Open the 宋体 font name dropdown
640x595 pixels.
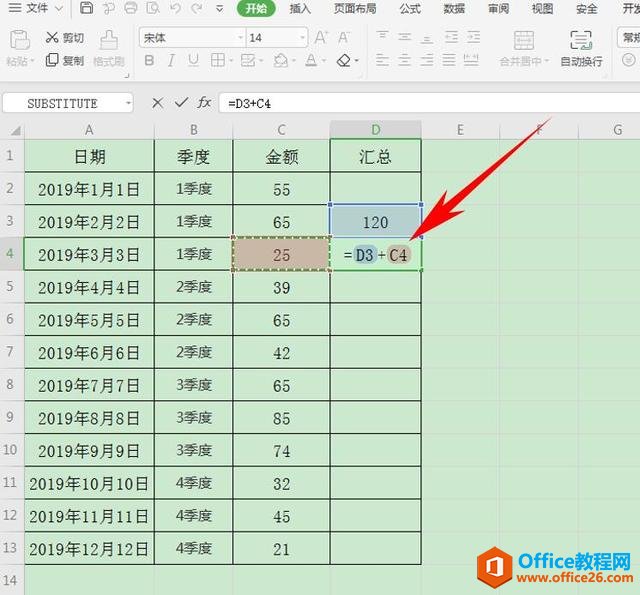(240, 38)
